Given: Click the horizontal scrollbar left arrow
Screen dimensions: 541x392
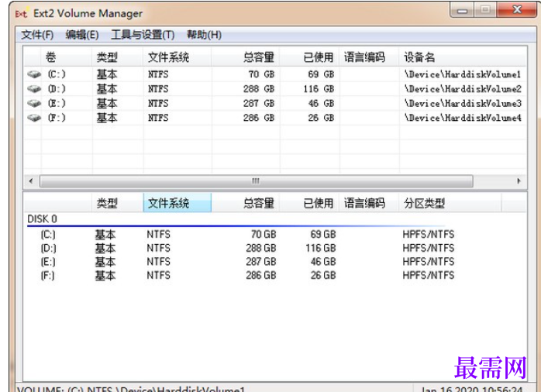Looking at the screenshot, I should tap(31, 181).
